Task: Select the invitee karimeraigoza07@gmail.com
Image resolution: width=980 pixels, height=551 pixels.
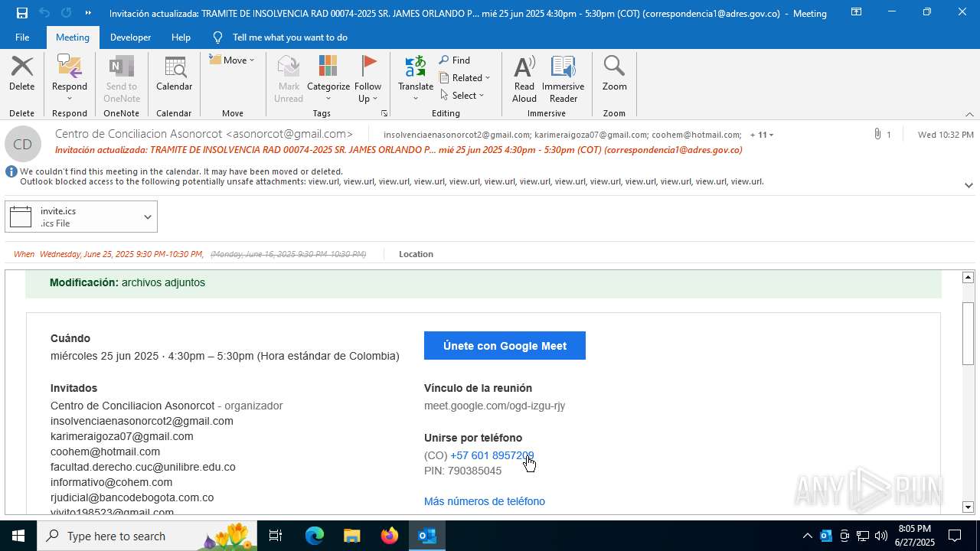Action: 122,436
